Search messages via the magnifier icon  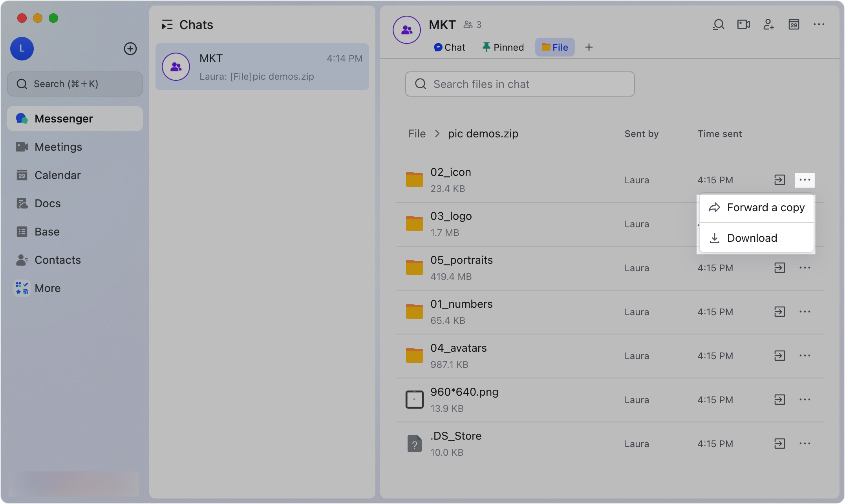point(719,24)
